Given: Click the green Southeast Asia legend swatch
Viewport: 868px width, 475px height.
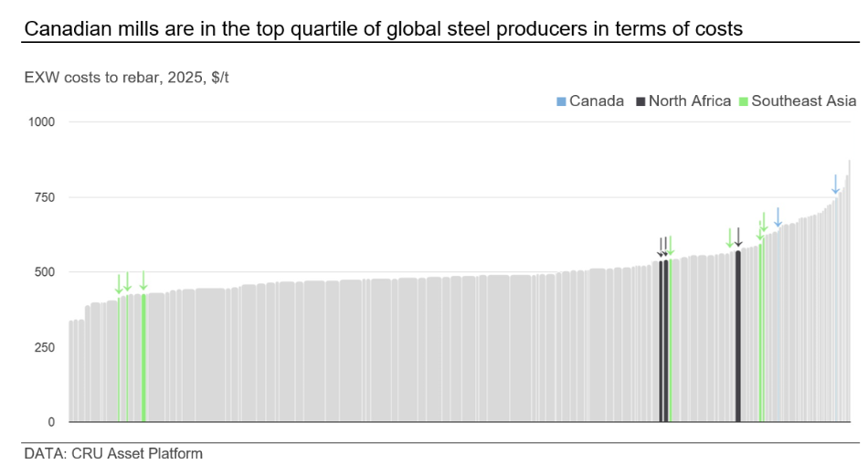Looking at the screenshot, I should (744, 101).
